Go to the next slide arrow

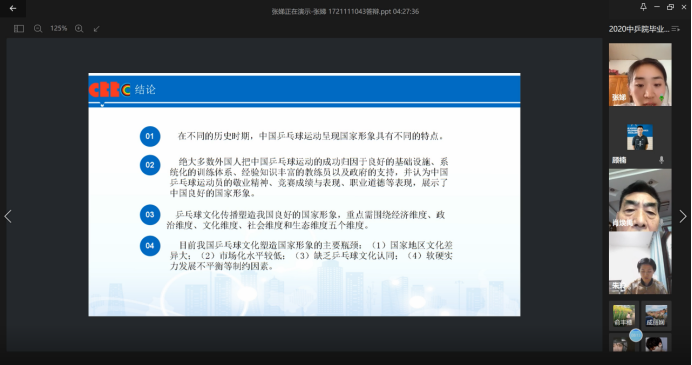click(683, 216)
